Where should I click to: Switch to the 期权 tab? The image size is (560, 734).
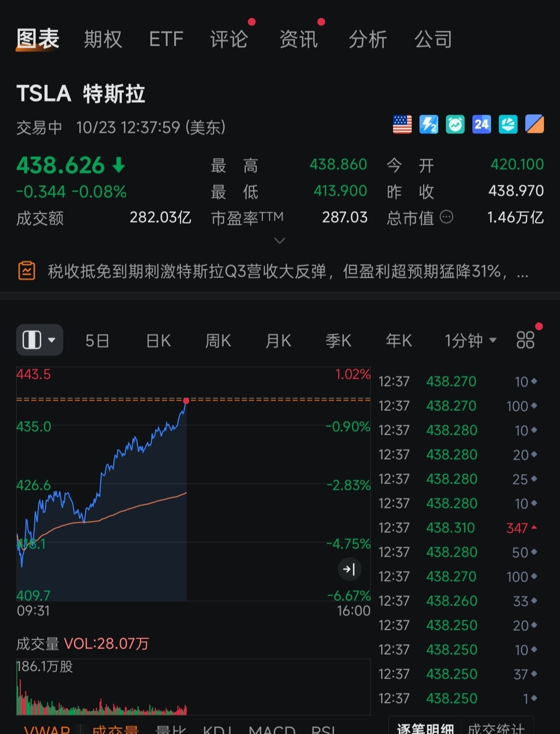[103, 39]
